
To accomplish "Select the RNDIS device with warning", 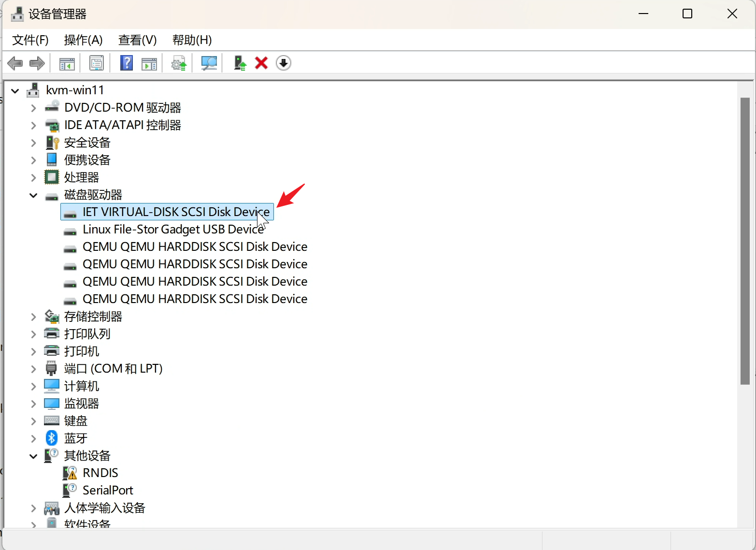I will [100, 473].
